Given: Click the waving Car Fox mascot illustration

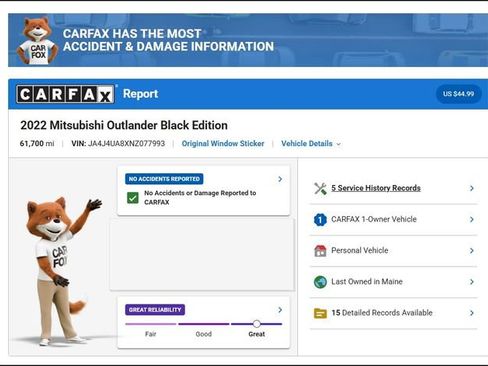Looking at the screenshot, I should point(61,271).
